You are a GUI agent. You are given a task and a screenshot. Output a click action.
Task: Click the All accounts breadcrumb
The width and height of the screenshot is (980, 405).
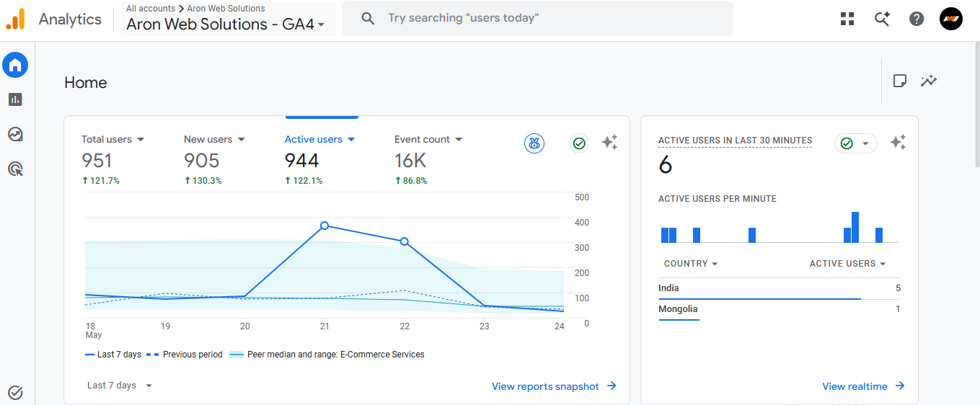[x=151, y=9]
